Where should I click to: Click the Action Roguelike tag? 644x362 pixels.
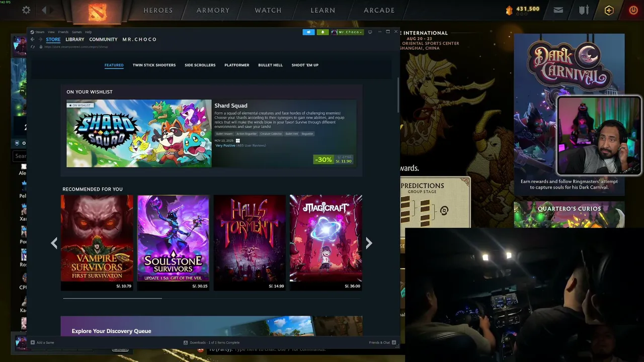click(x=247, y=134)
